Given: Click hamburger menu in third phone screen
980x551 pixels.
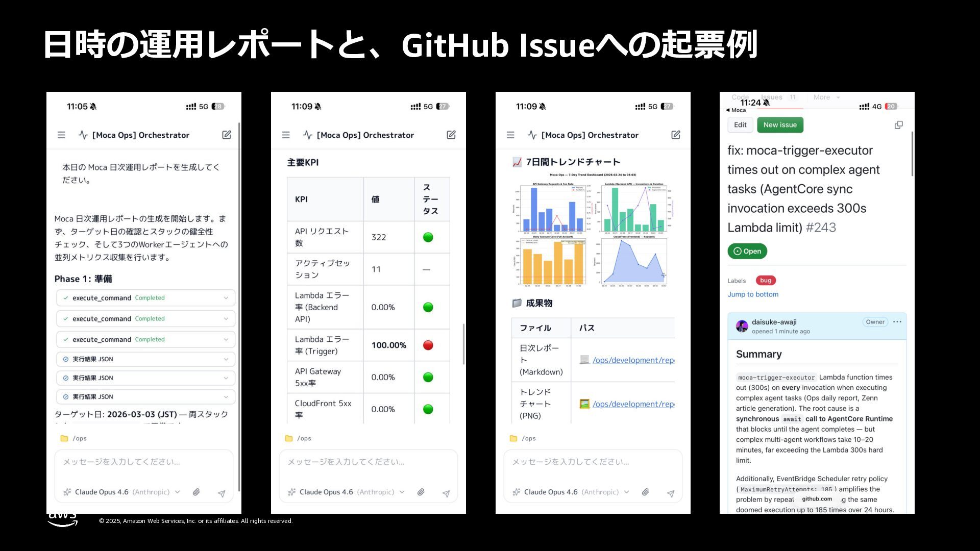Looking at the screenshot, I should pos(510,135).
